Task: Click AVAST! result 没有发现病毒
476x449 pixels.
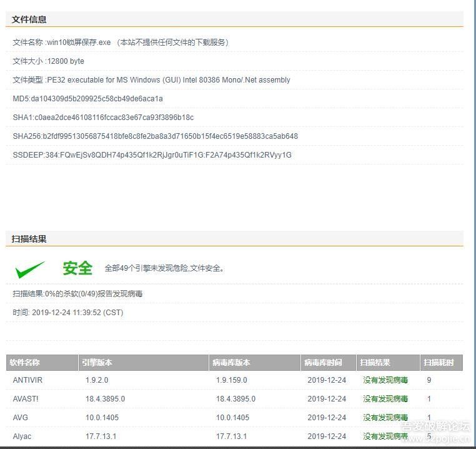Action: [385, 399]
